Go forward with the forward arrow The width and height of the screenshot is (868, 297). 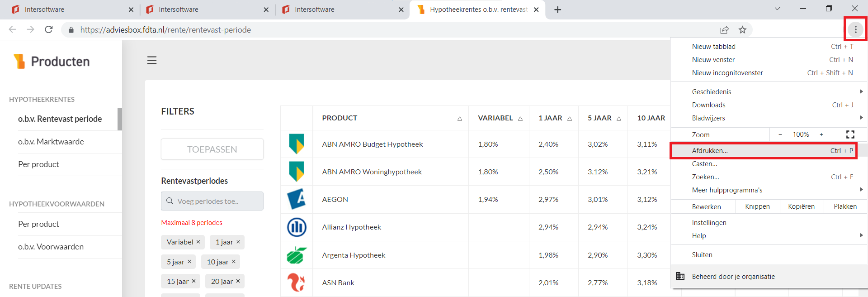[30, 29]
